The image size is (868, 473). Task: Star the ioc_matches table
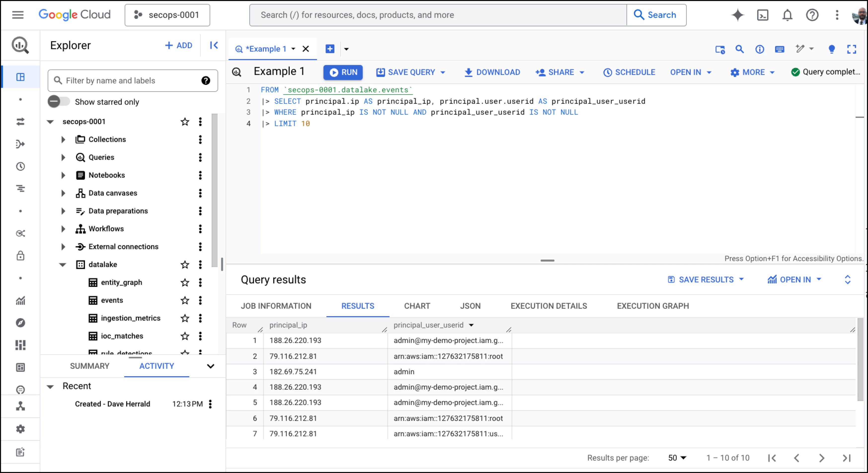pos(185,336)
